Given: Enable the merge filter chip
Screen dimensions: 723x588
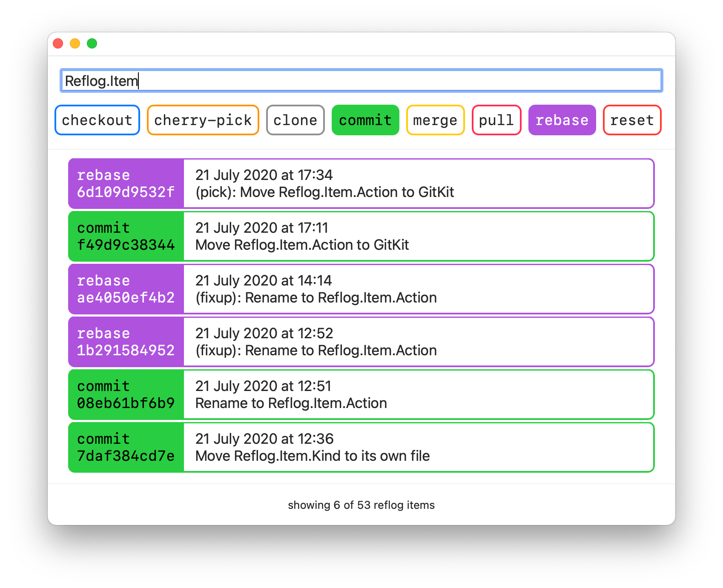Looking at the screenshot, I should (x=435, y=120).
